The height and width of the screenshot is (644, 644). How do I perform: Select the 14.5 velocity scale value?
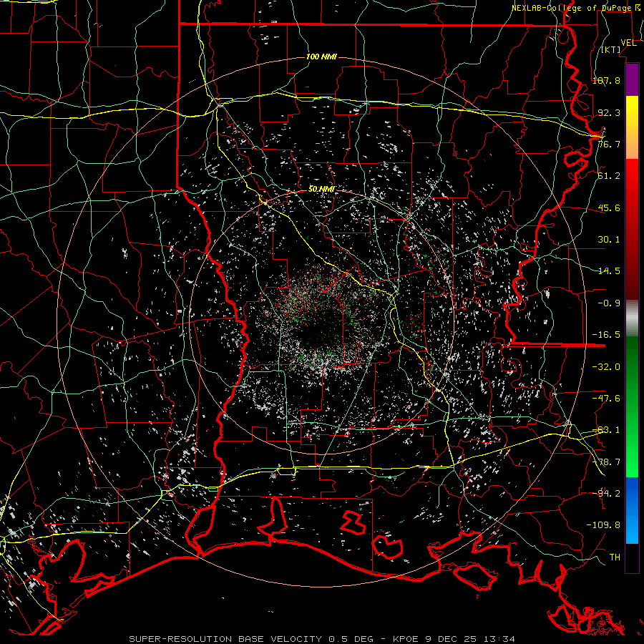pyautogui.click(x=609, y=271)
